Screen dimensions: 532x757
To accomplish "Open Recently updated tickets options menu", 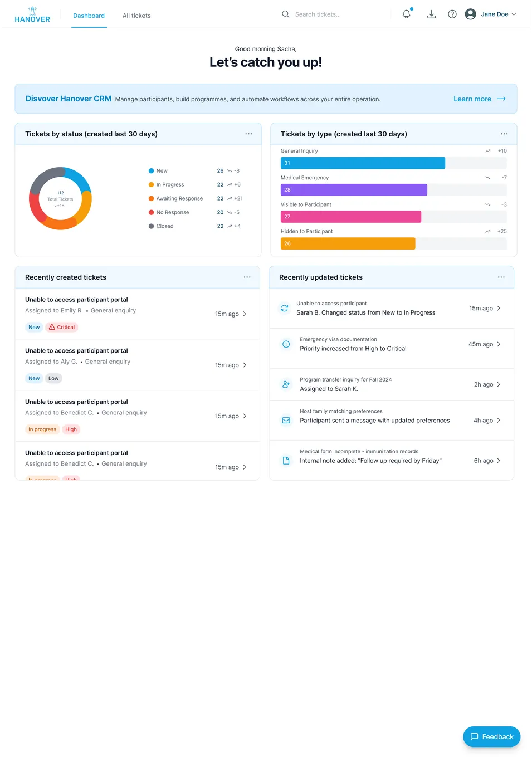I will click(501, 277).
